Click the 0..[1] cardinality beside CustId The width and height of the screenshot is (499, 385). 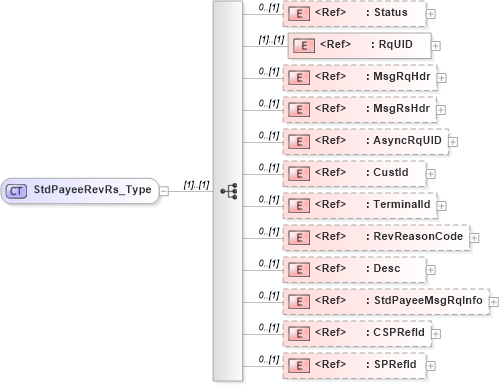(x=269, y=168)
